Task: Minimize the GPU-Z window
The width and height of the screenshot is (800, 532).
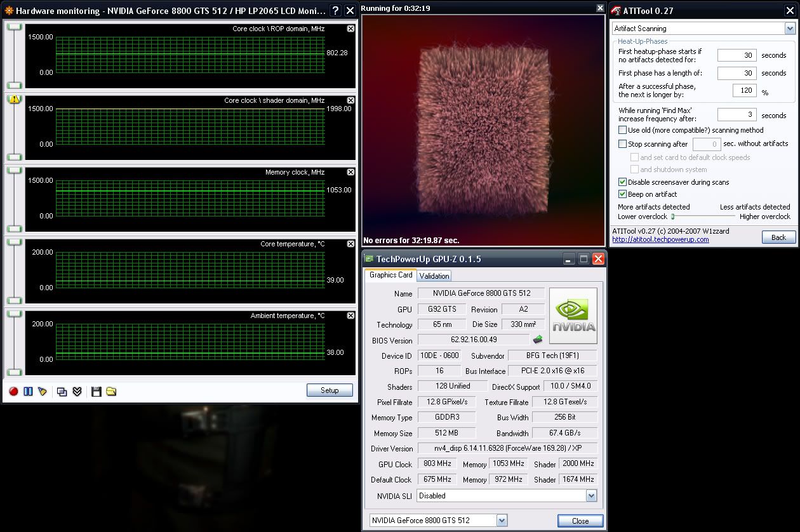Action: 568,258
